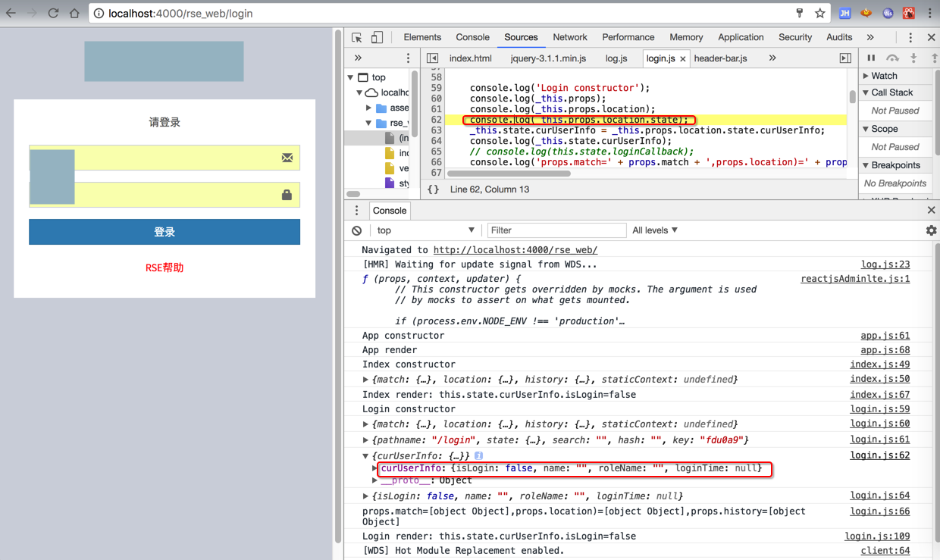Click the console Filter input field
Screen dimensions: 940x560
click(x=556, y=230)
